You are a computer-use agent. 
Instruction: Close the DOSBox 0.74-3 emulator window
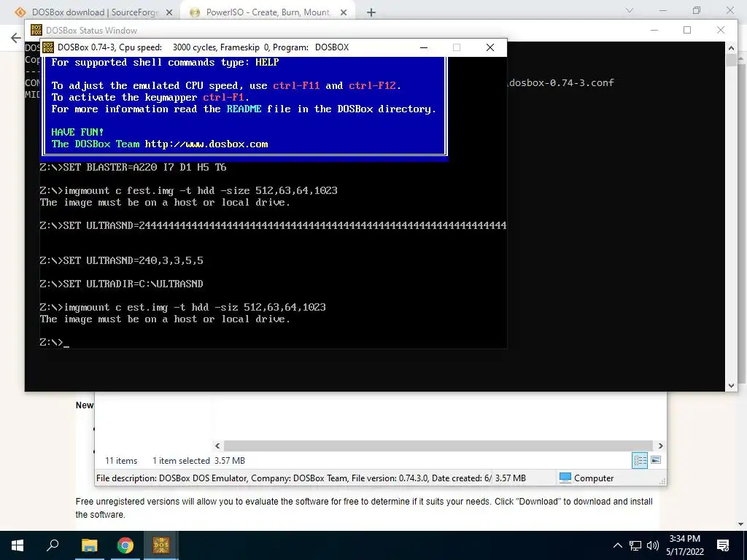[489, 47]
